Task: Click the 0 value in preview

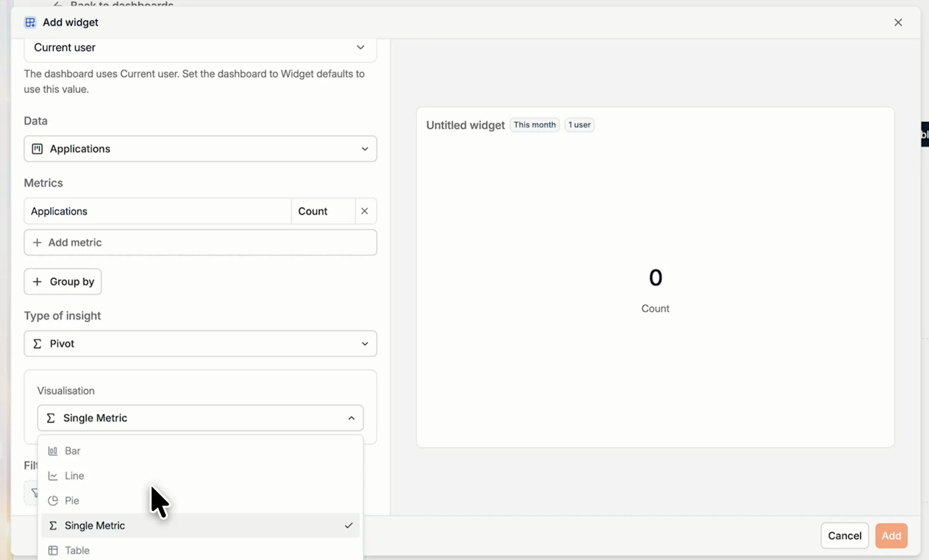Action: pyautogui.click(x=655, y=278)
